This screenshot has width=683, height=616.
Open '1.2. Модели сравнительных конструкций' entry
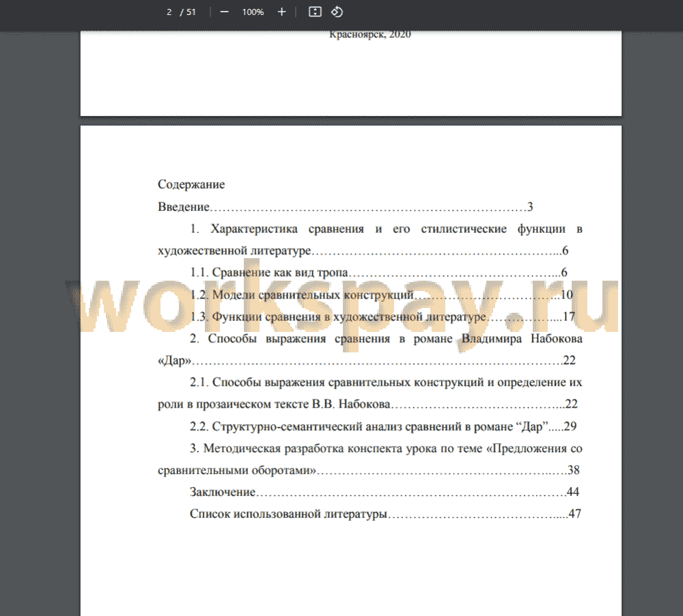[x=381, y=294]
